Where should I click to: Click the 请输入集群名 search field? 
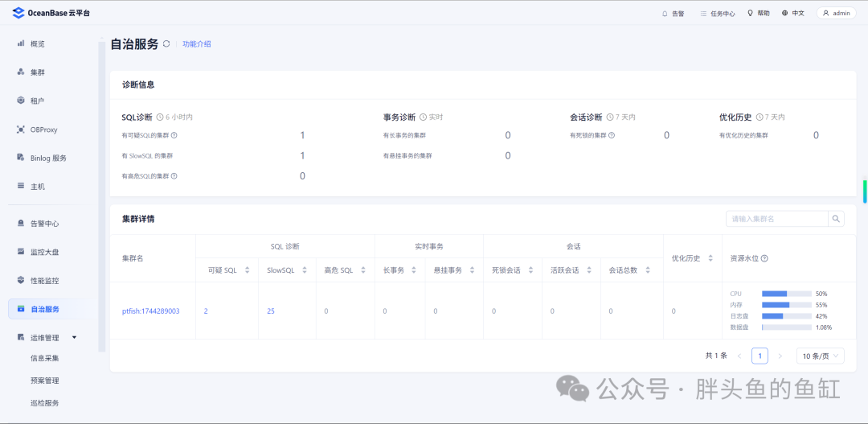(x=777, y=219)
